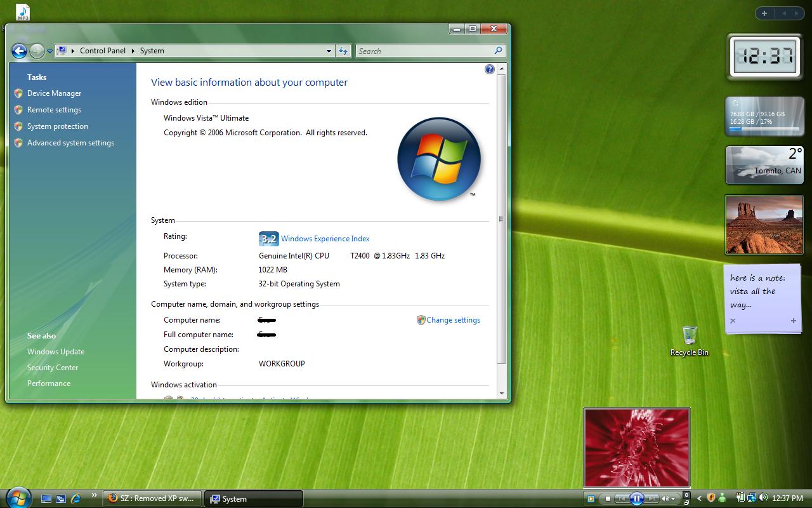Screen dimensions: 812x508
Task: Open Windows Update under See also
Action: 56,352
